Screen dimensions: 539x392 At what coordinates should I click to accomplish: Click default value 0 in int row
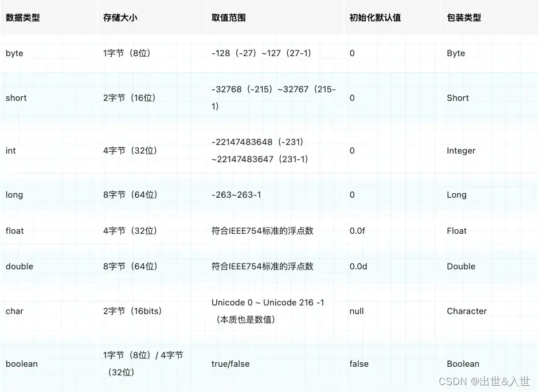[x=352, y=151]
